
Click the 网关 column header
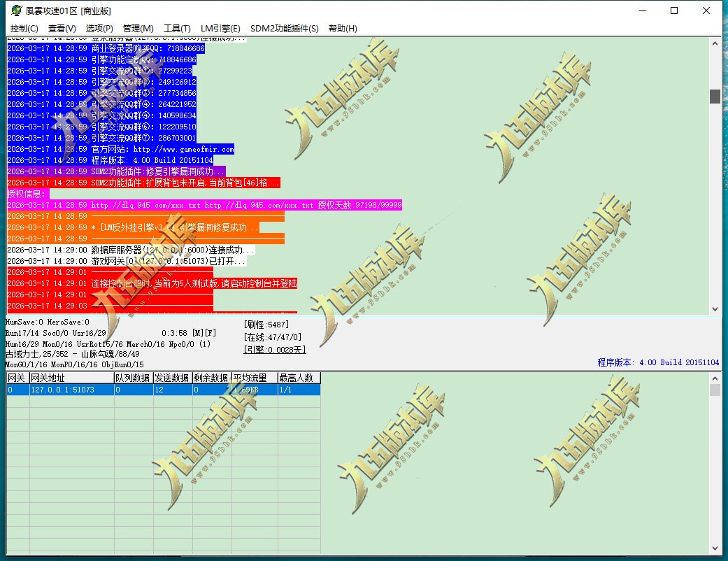coord(17,378)
